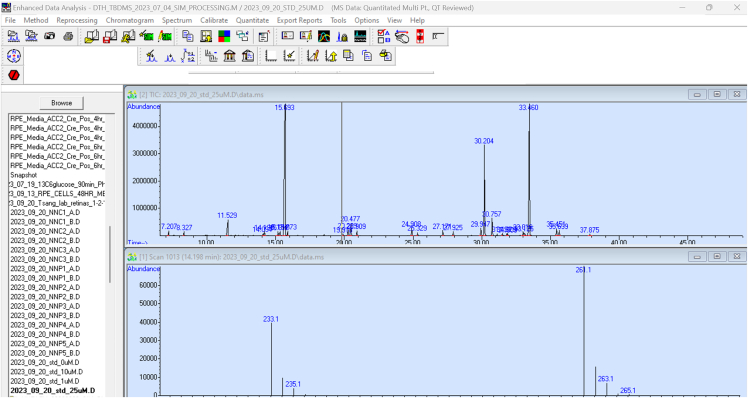Select 2023_09_20_std_10uM.D in the file list

coord(46,372)
